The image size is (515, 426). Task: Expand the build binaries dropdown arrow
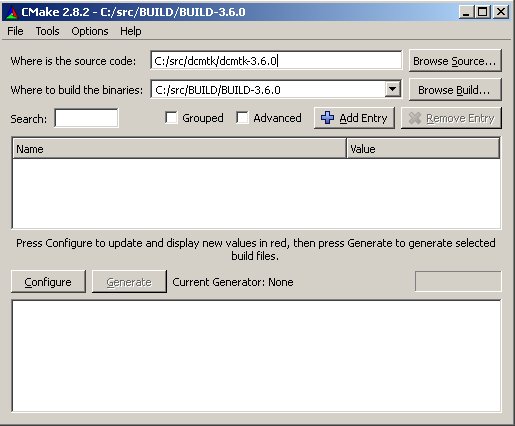pyautogui.click(x=393, y=89)
